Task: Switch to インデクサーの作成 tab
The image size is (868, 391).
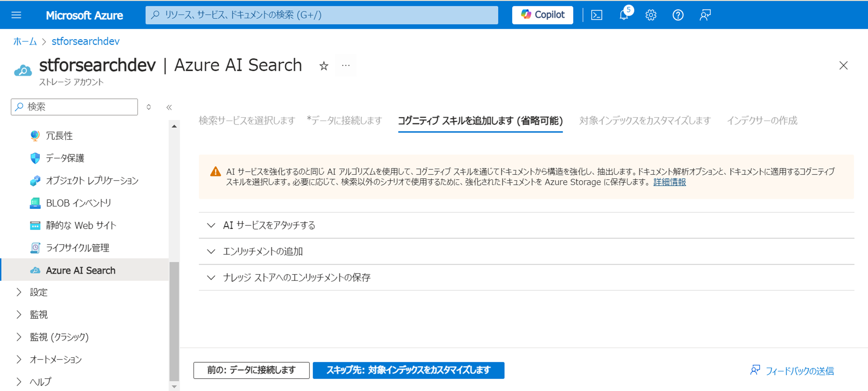Action: [762, 120]
